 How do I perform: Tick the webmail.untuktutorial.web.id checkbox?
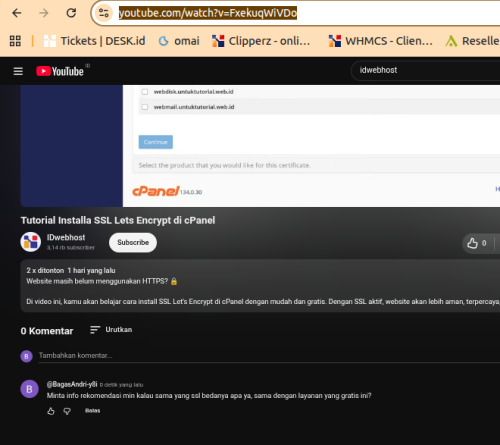[x=145, y=107]
